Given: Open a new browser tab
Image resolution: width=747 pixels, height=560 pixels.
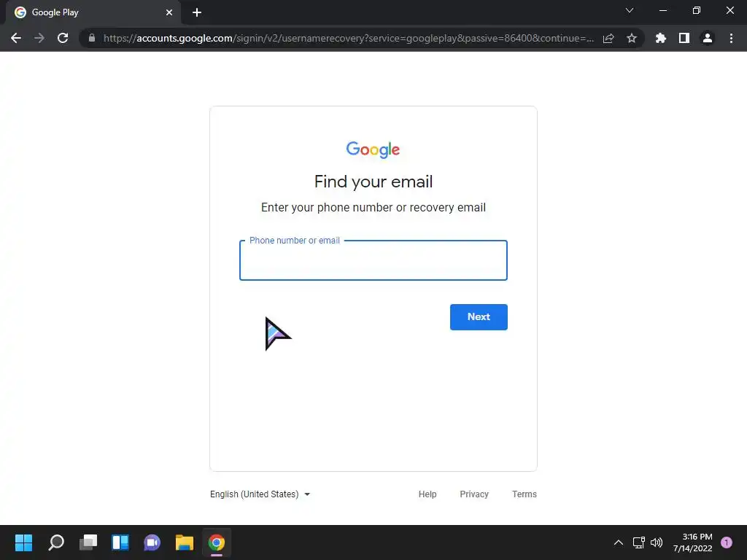Looking at the screenshot, I should (x=197, y=12).
